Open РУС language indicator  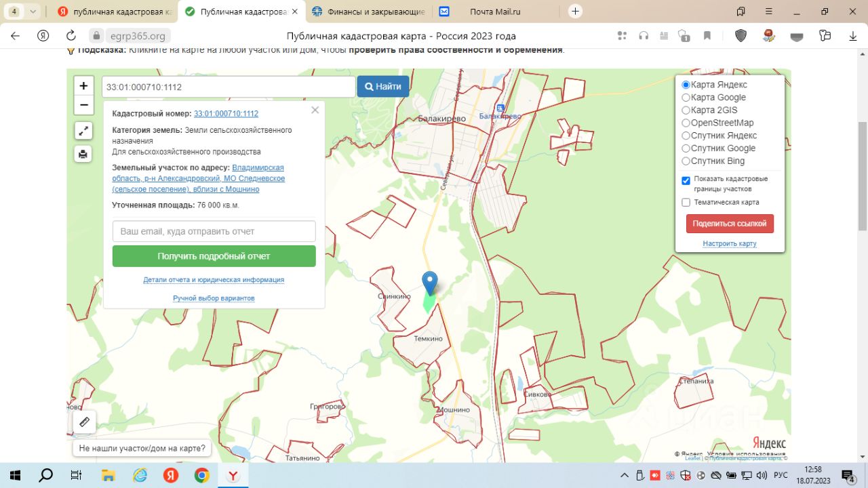pyautogui.click(x=781, y=475)
